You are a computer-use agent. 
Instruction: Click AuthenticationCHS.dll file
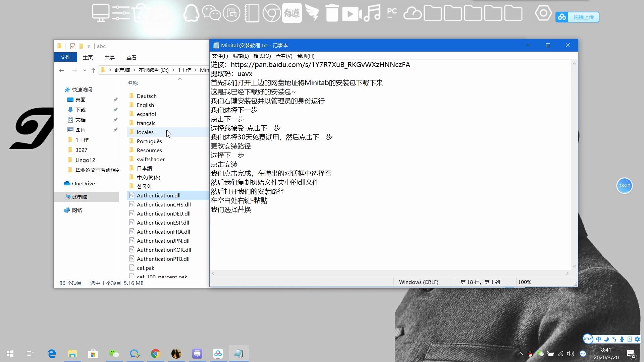click(164, 204)
